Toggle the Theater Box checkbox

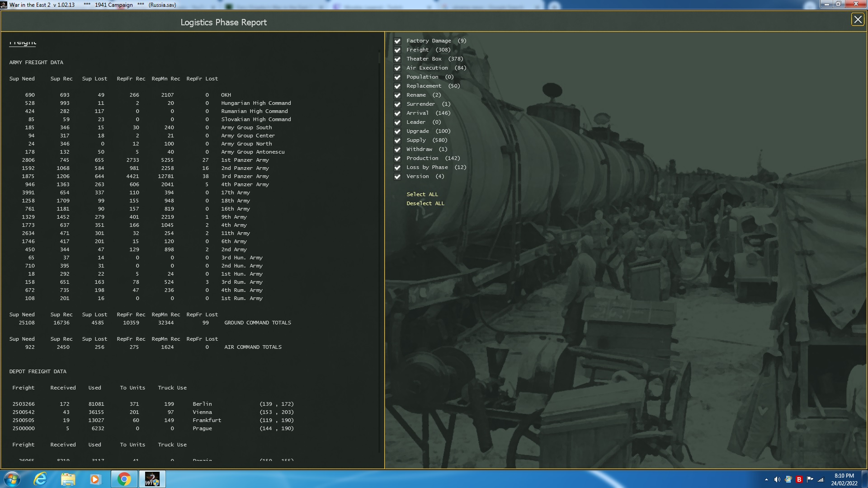397,59
